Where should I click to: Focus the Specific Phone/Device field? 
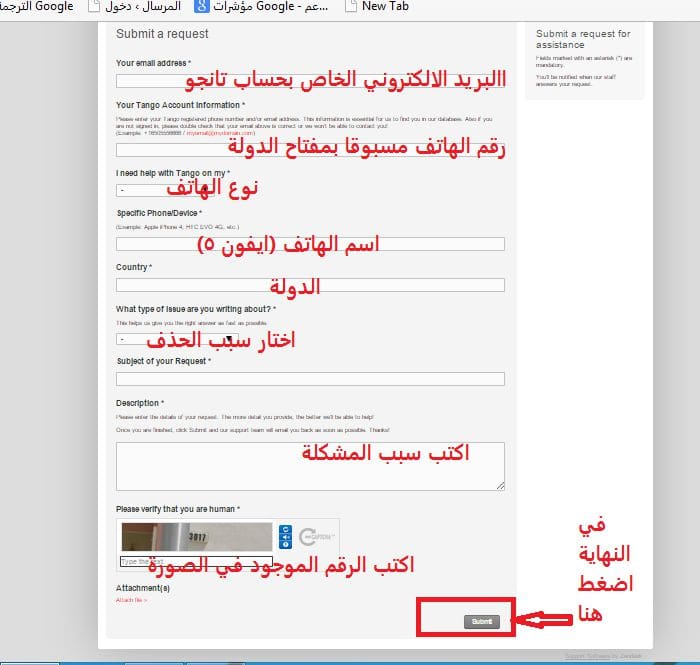pos(310,244)
